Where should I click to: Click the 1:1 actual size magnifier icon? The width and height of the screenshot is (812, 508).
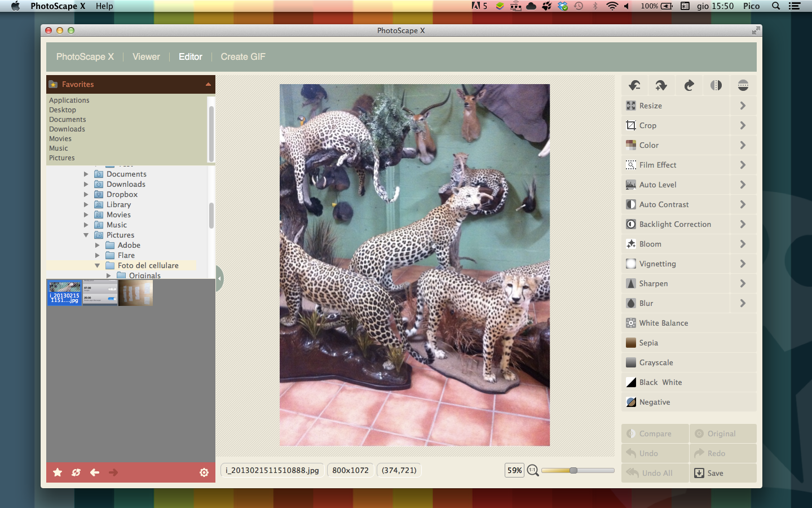tap(532, 470)
